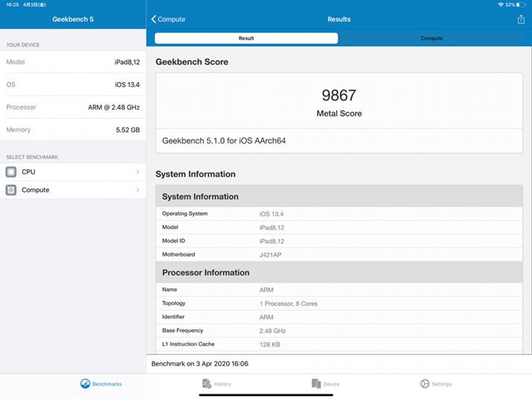Tap the Wi-Fi status icon
532x399 pixels.
coord(501,4)
